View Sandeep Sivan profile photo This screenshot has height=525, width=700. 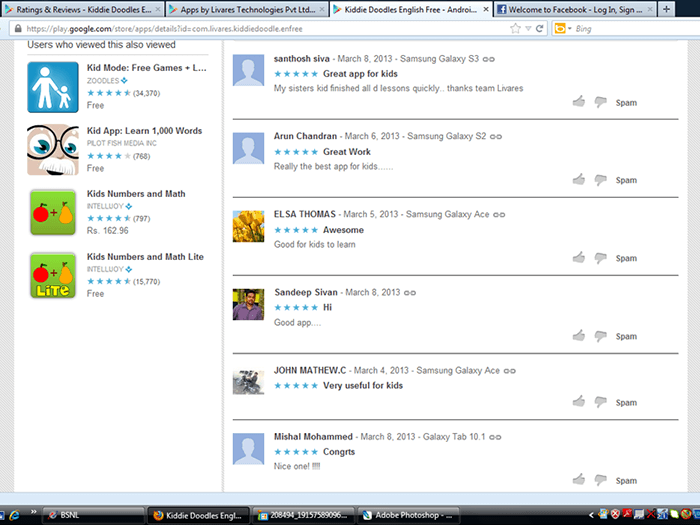click(248, 304)
